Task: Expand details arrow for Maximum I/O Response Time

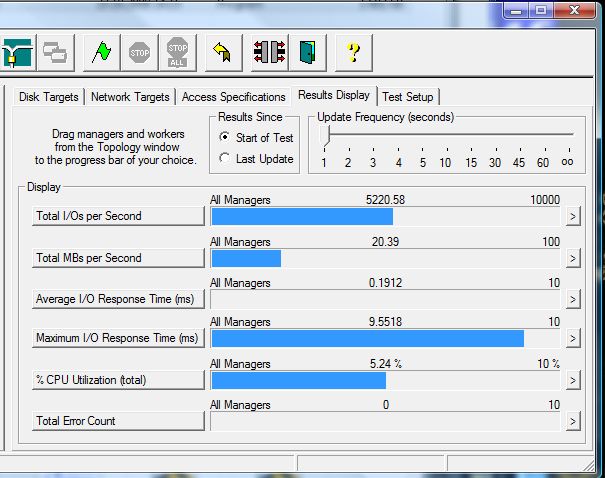Action: click(x=573, y=338)
